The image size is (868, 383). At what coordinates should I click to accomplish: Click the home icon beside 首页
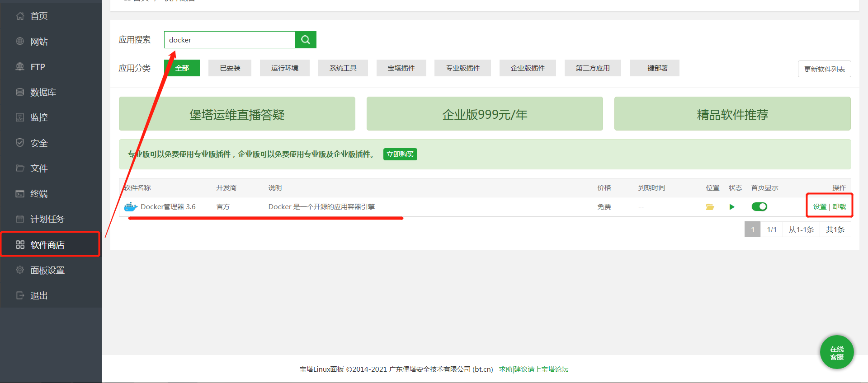click(x=20, y=16)
